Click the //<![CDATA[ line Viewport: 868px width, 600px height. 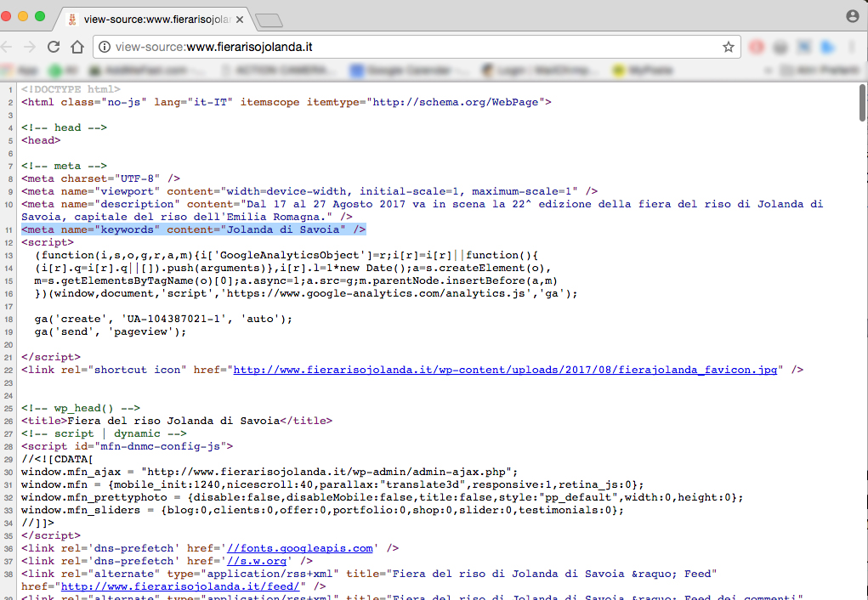tap(58, 459)
